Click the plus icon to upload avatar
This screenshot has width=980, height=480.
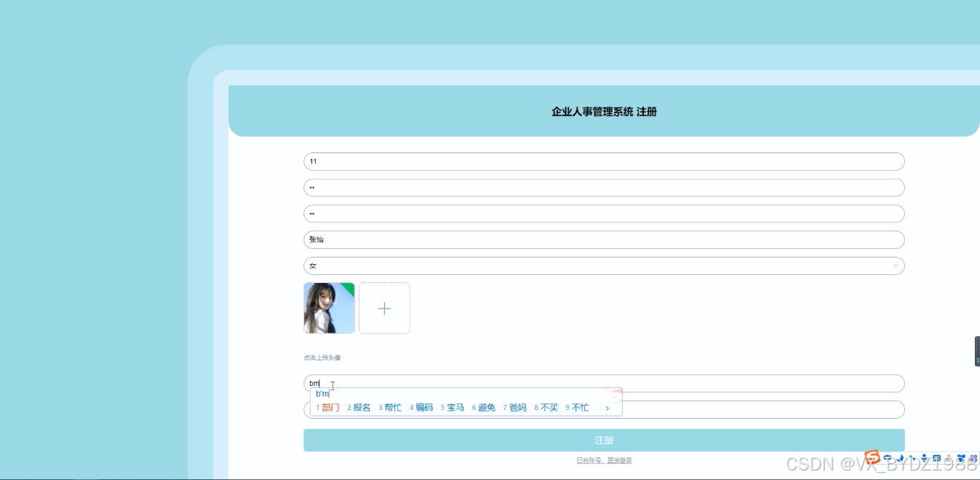384,308
